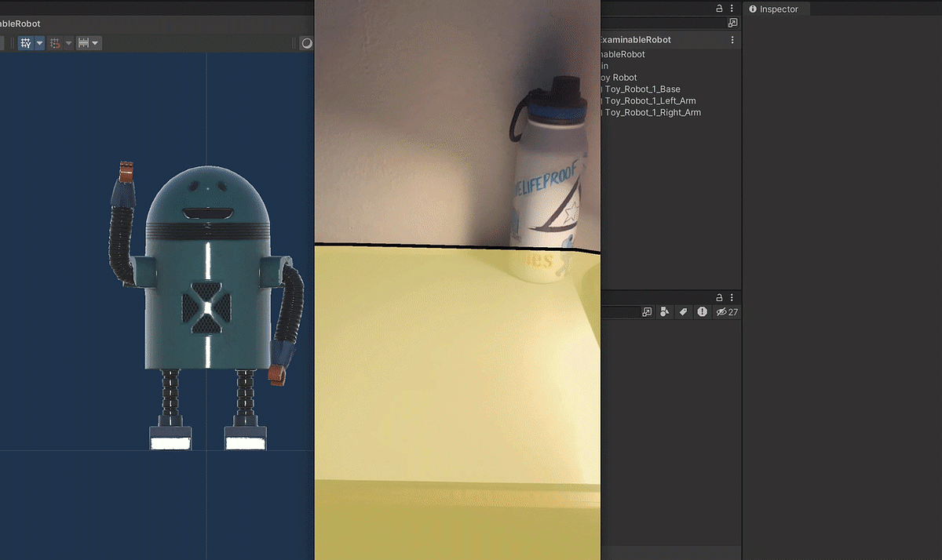The height and width of the screenshot is (560, 942).
Task: Toggle grid visibility in the Scene toolbar
Action: [26, 43]
